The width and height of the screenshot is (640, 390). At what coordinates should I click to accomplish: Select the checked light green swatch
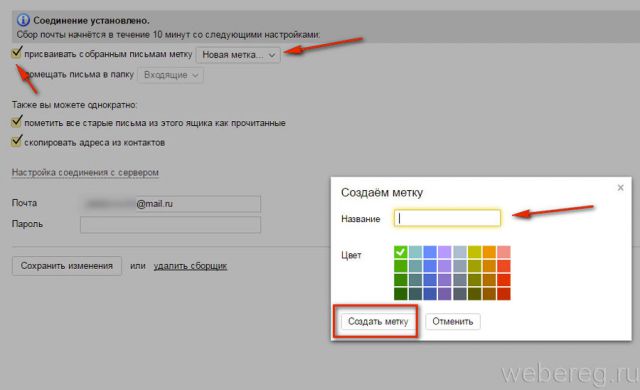[400, 252]
